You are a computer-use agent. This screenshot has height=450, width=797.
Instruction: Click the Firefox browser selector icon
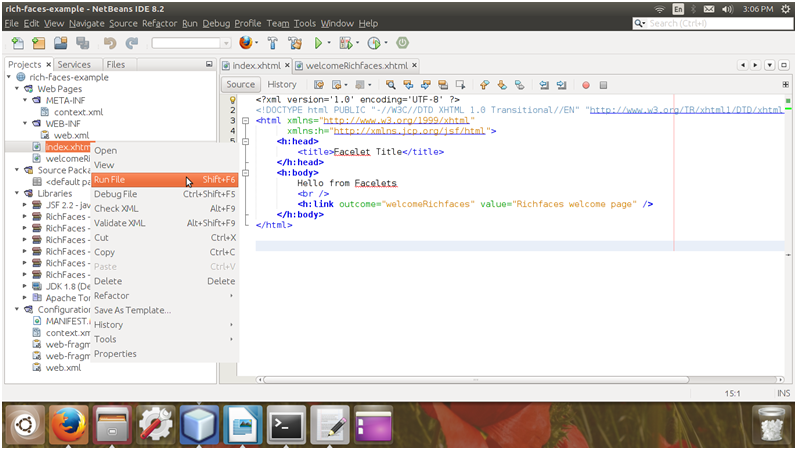click(246, 43)
